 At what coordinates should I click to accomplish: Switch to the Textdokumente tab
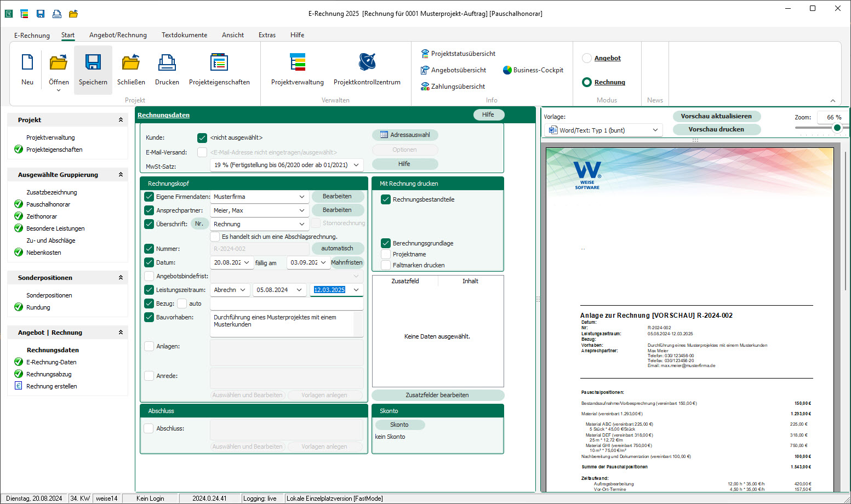coord(184,35)
